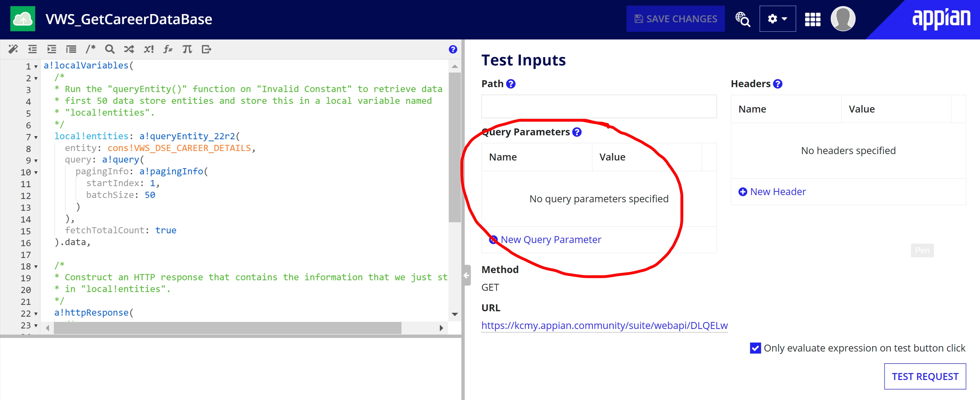The height and width of the screenshot is (400, 980).
Task: Open search in the expression editor toolbar
Action: [110, 49]
